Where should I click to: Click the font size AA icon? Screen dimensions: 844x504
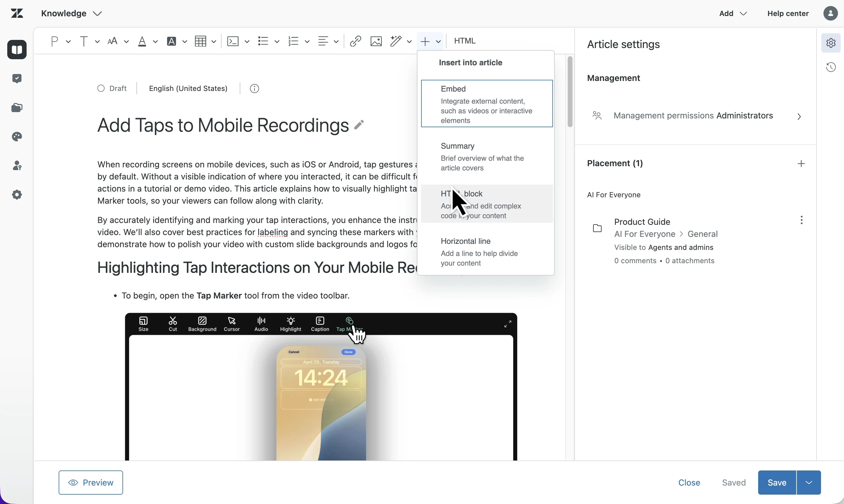[x=112, y=41]
